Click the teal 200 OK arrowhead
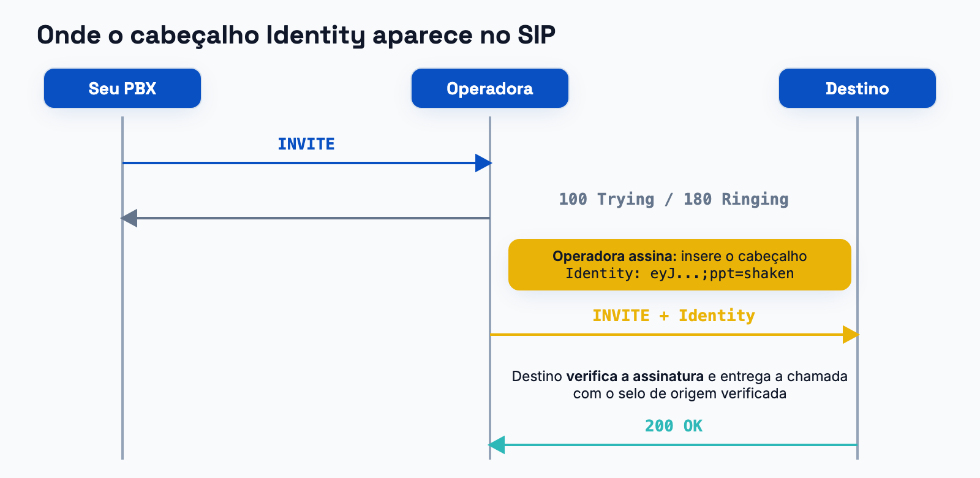980x478 pixels. pos(496,445)
